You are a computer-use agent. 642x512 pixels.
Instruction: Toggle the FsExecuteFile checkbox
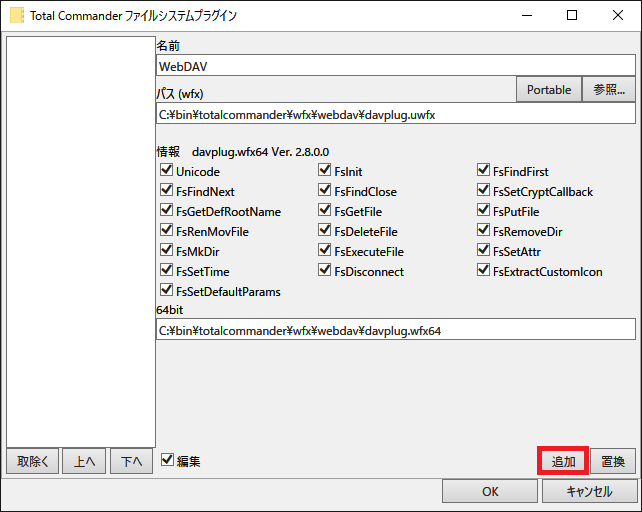pos(325,250)
